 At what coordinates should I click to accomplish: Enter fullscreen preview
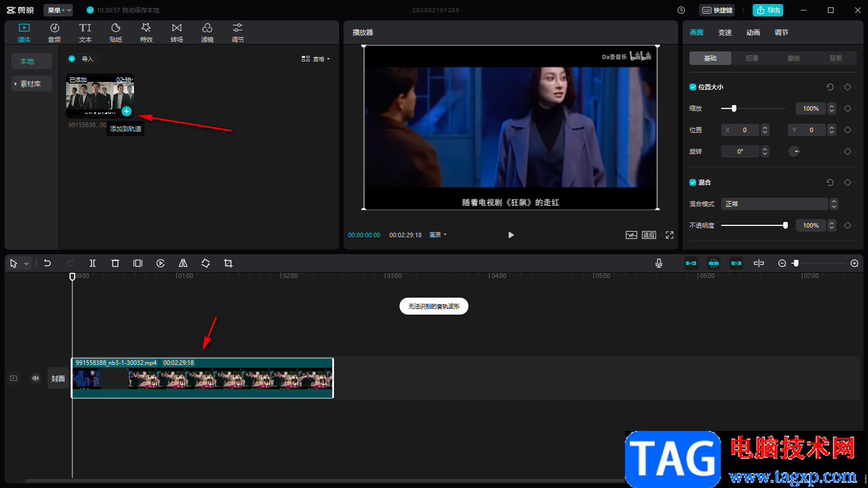pyautogui.click(x=670, y=235)
